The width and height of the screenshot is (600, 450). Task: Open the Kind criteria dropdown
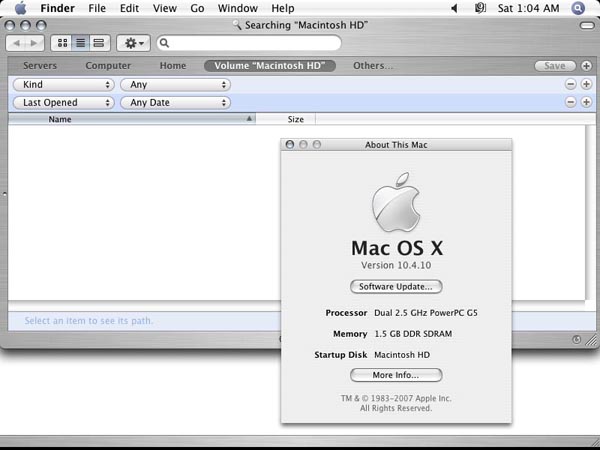(x=64, y=85)
